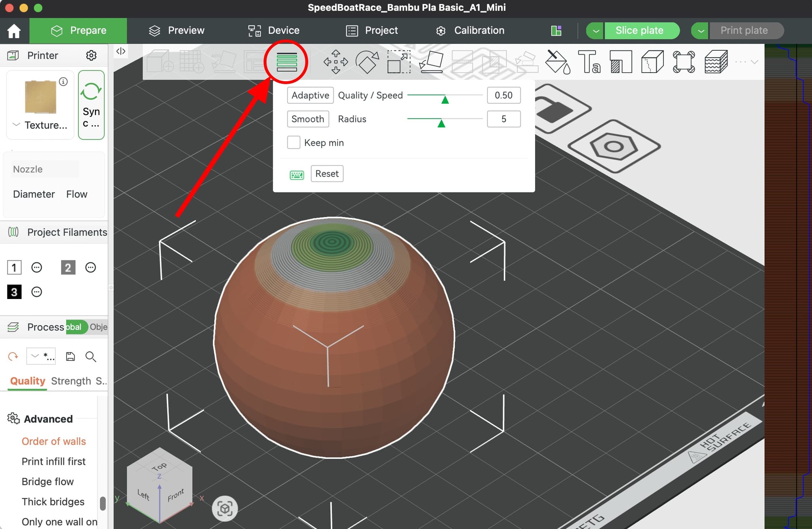Open the Text shape tool
Screen dimensions: 812x529
tap(589, 62)
